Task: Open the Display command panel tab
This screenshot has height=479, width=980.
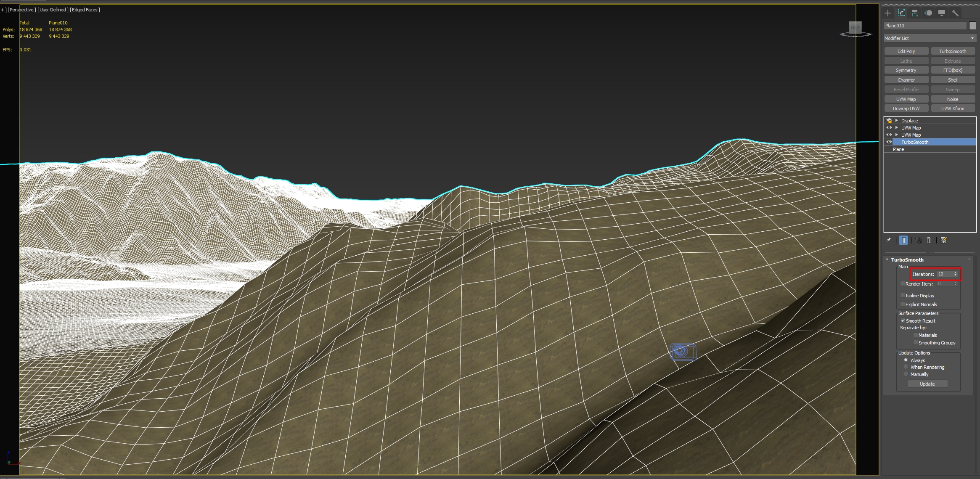Action: 942,13
